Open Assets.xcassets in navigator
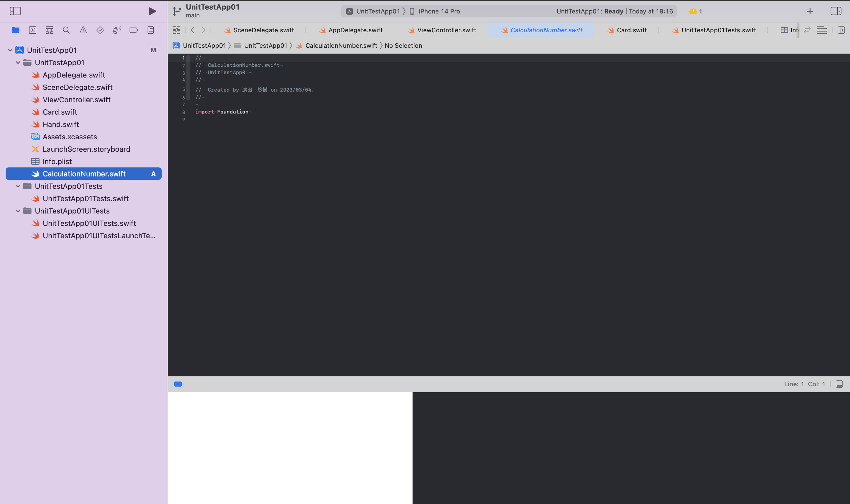Screen dimensions: 850x504 83,137
